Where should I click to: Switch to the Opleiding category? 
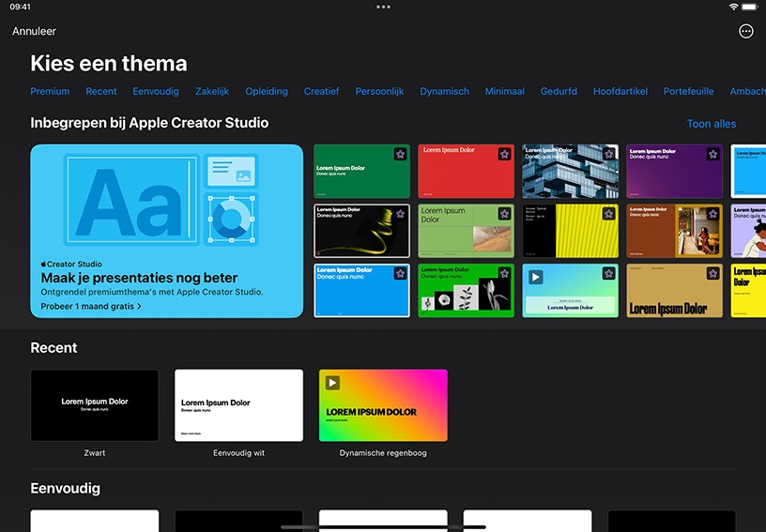[267, 91]
